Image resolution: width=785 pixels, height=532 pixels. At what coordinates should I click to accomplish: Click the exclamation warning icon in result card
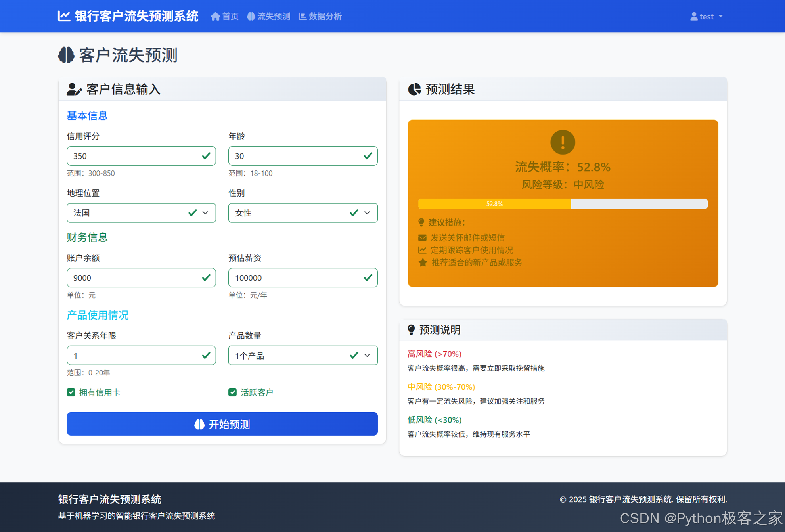(562, 142)
